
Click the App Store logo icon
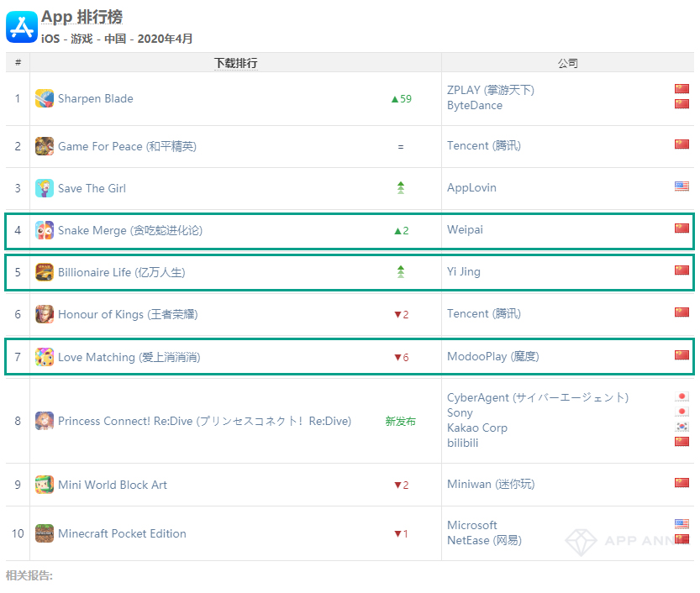point(22,26)
